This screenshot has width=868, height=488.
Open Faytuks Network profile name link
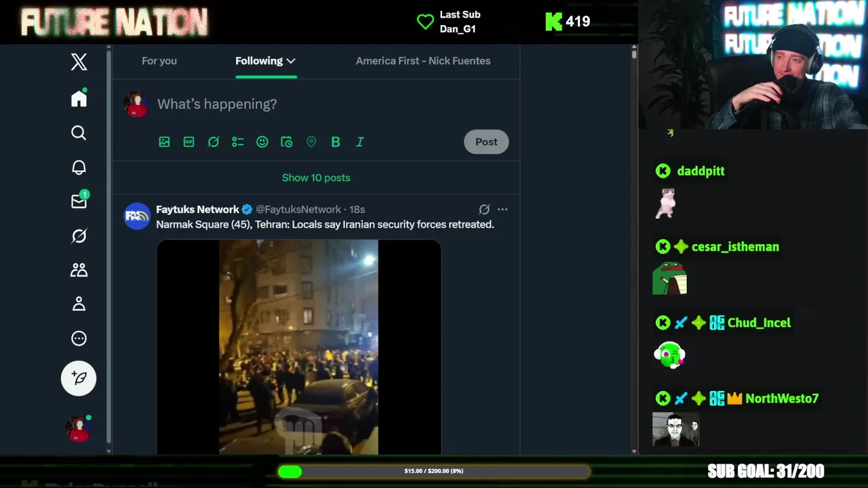197,209
